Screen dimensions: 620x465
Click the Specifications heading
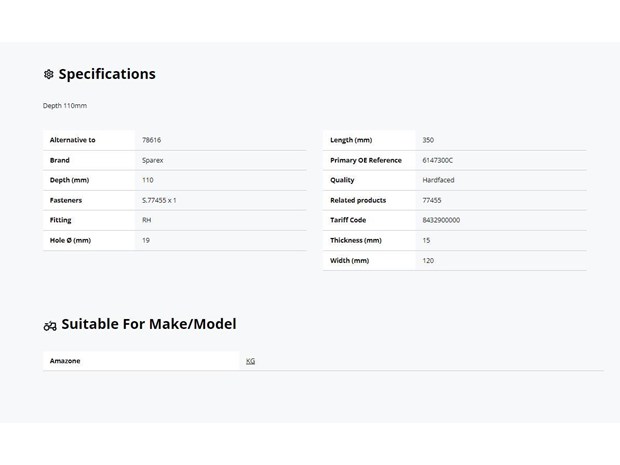click(107, 74)
